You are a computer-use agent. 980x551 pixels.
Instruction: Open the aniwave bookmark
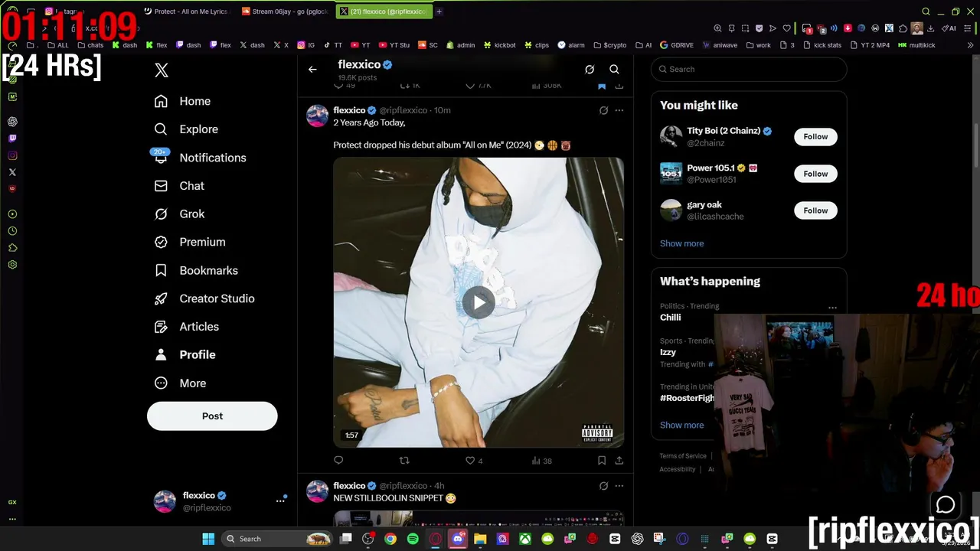(x=719, y=45)
